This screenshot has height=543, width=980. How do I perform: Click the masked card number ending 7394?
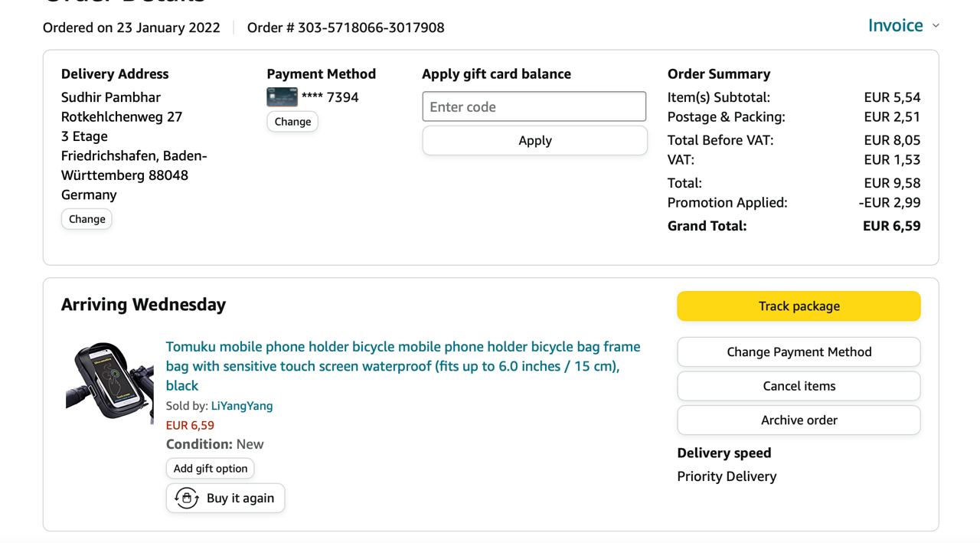[330, 97]
